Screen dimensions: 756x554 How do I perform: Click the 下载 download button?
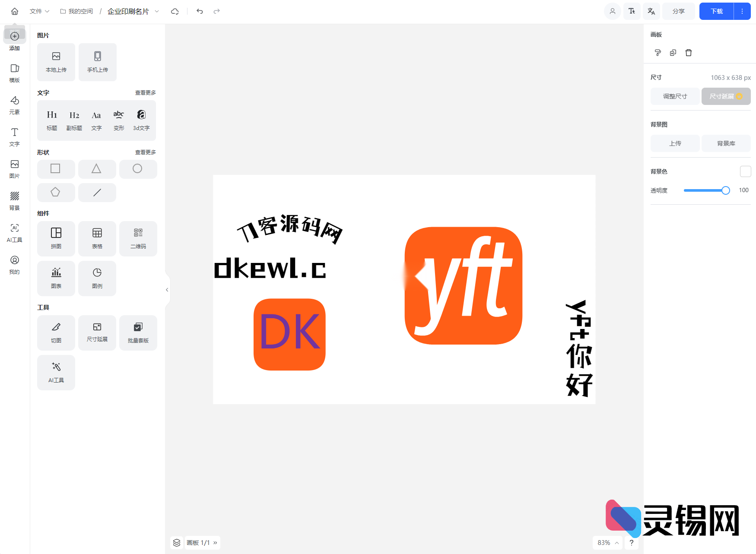tap(716, 11)
